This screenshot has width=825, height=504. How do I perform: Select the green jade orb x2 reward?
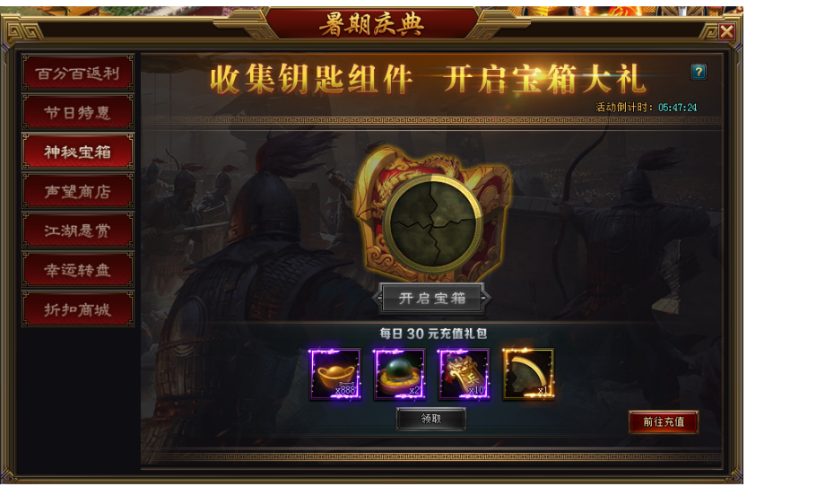[399, 374]
